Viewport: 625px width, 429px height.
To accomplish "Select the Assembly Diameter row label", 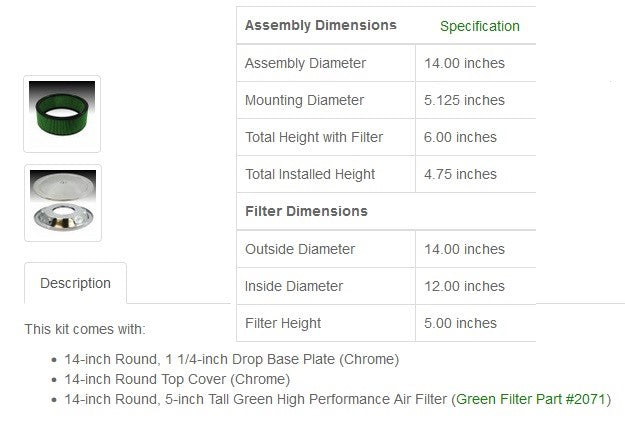I will pyautogui.click(x=305, y=63).
